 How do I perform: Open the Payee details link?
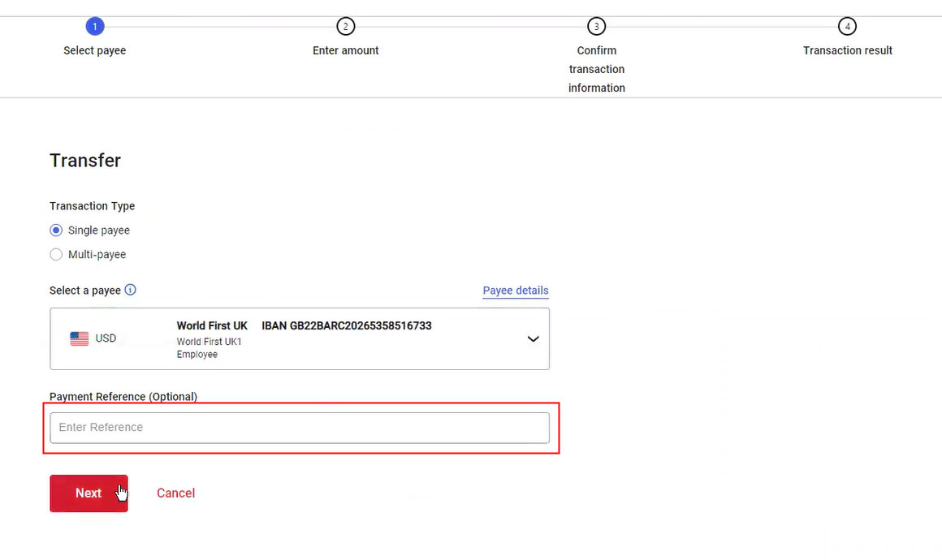[516, 291]
